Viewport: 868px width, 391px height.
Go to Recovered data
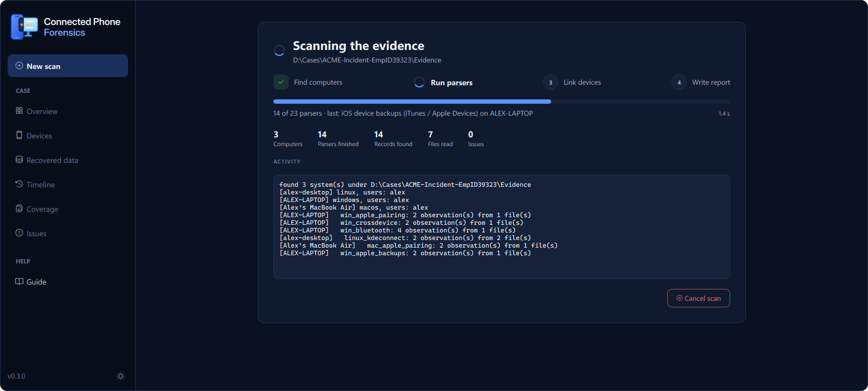68,160
